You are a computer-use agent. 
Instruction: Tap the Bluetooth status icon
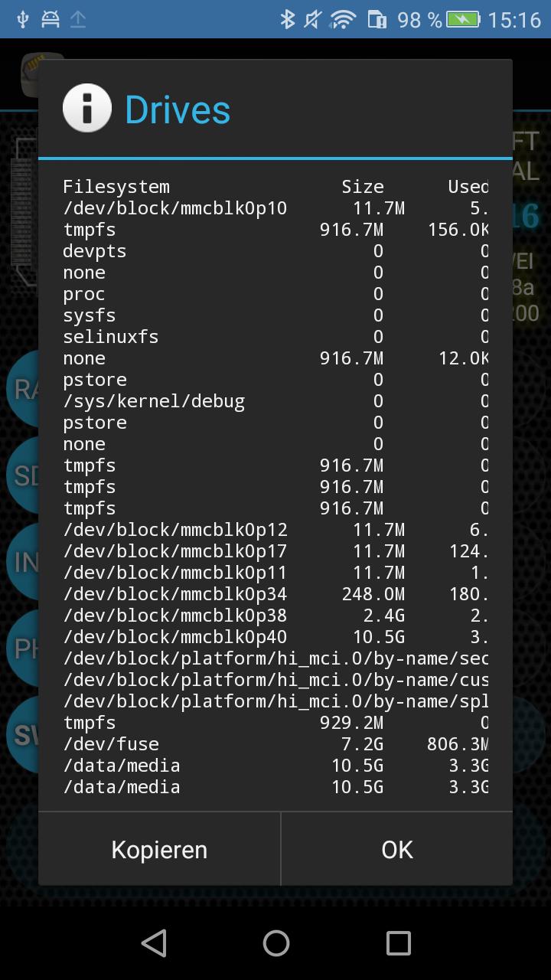coord(287,19)
